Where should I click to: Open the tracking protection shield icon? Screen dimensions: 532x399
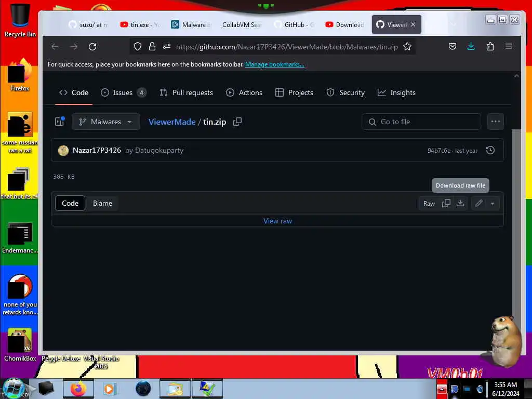tap(137, 46)
